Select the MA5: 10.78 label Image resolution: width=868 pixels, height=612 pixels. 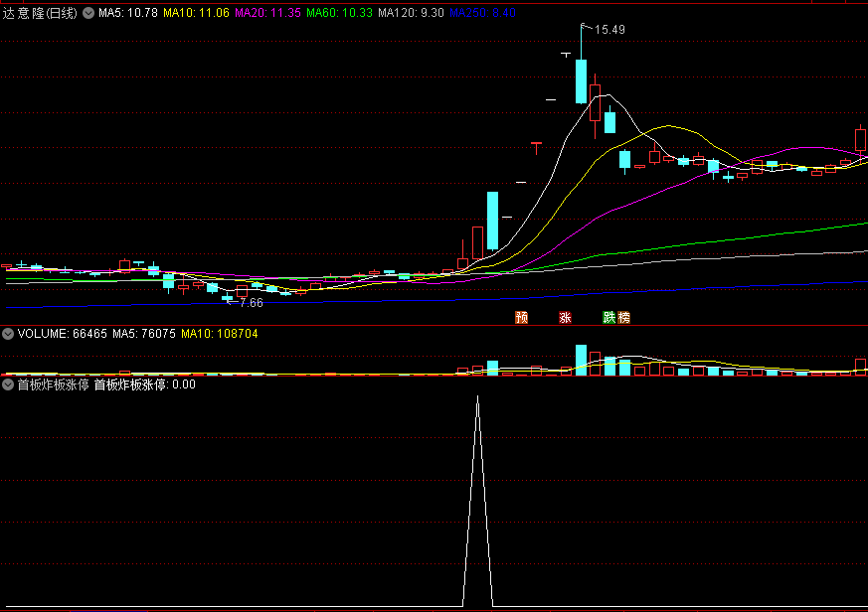[x=128, y=13]
